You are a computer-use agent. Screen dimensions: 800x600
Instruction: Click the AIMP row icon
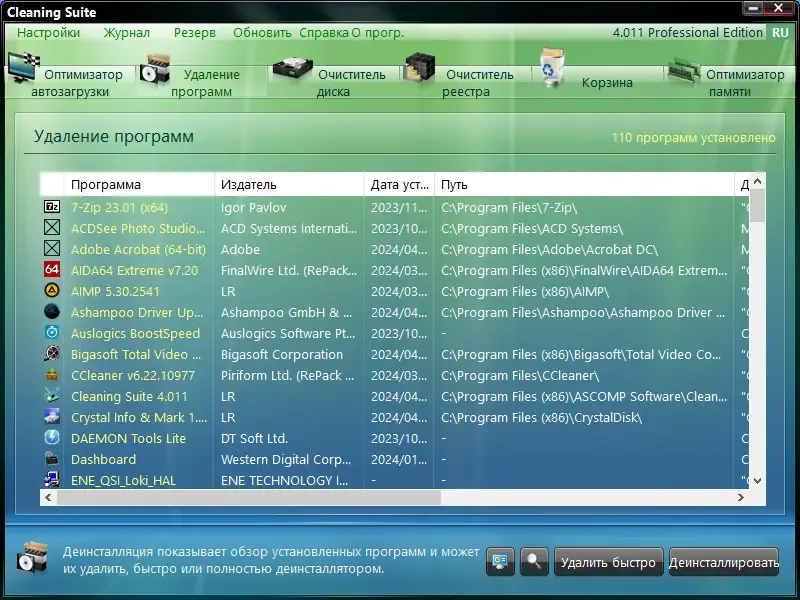coord(52,290)
